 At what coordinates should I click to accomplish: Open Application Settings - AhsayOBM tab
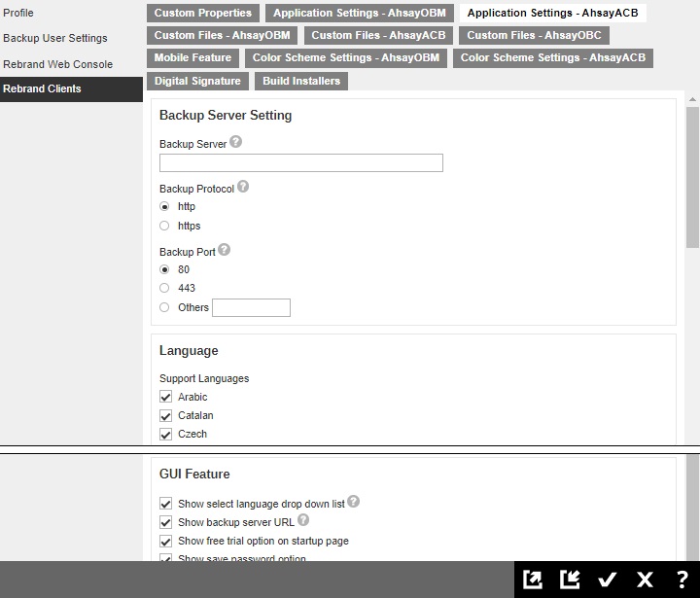[360, 13]
